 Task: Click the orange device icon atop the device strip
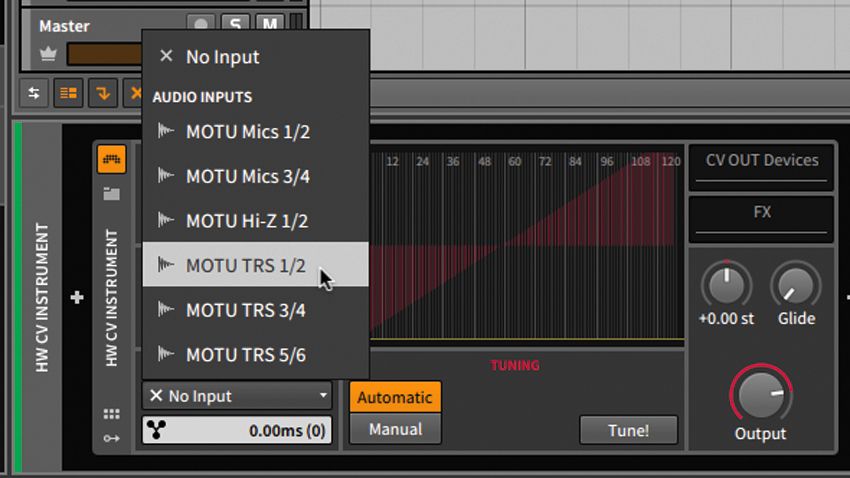point(111,160)
